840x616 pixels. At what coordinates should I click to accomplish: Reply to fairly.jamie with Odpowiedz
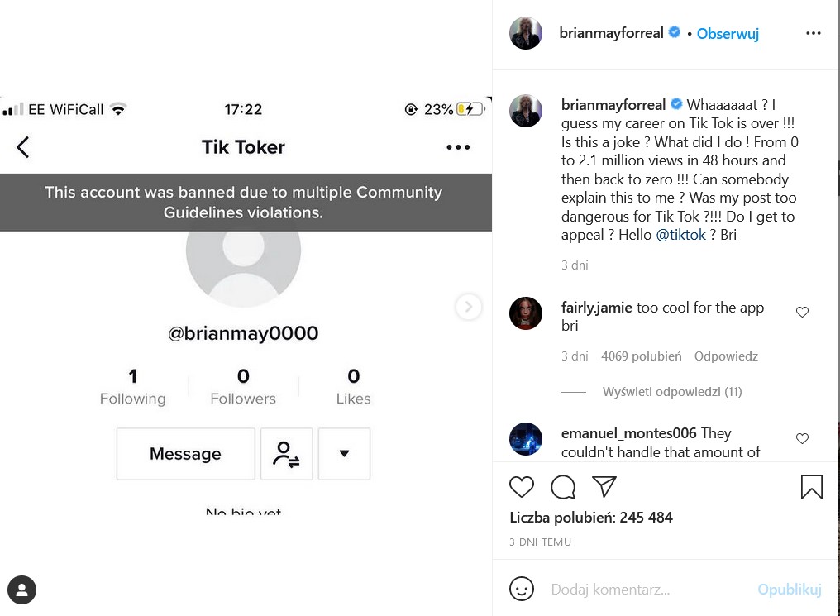[x=726, y=356]
